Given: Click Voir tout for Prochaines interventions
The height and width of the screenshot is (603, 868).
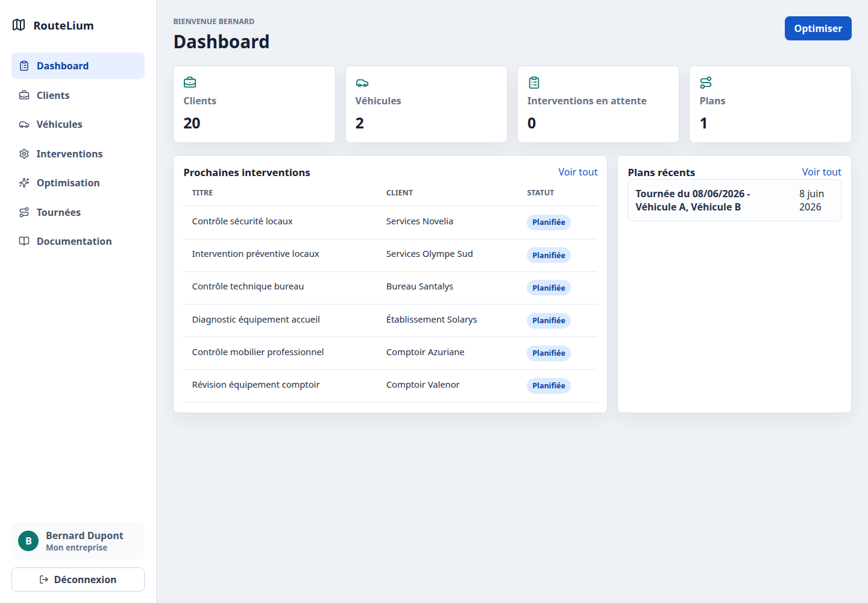Looking at the screenshot, I should 577,172.
